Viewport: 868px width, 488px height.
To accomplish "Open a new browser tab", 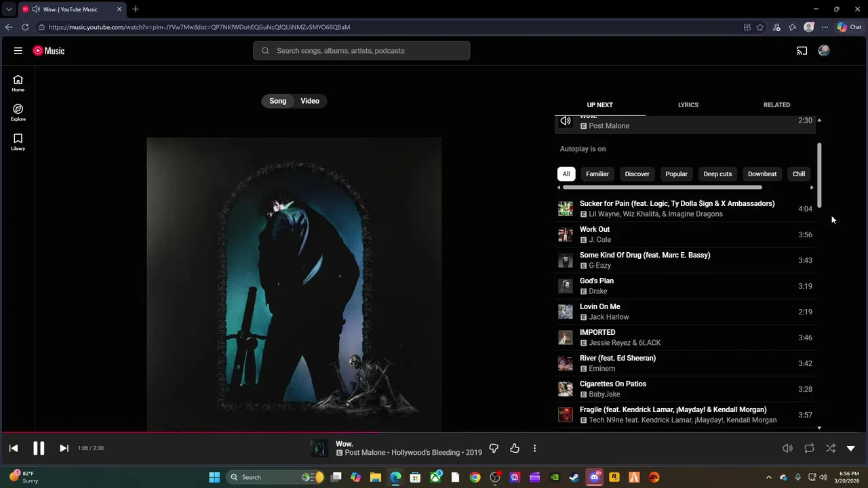I will tap(136, 9).
